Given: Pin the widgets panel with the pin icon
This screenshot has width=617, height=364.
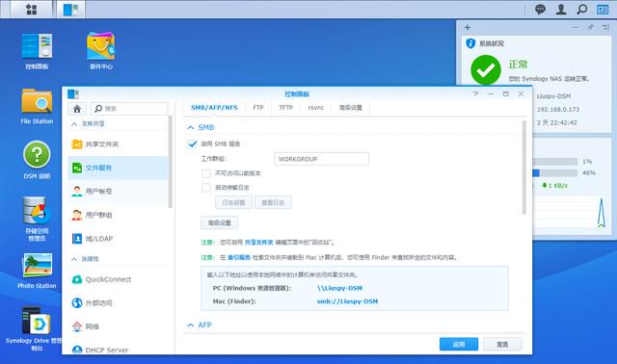Looking at the screenshot, I should [x=590, y=27].
